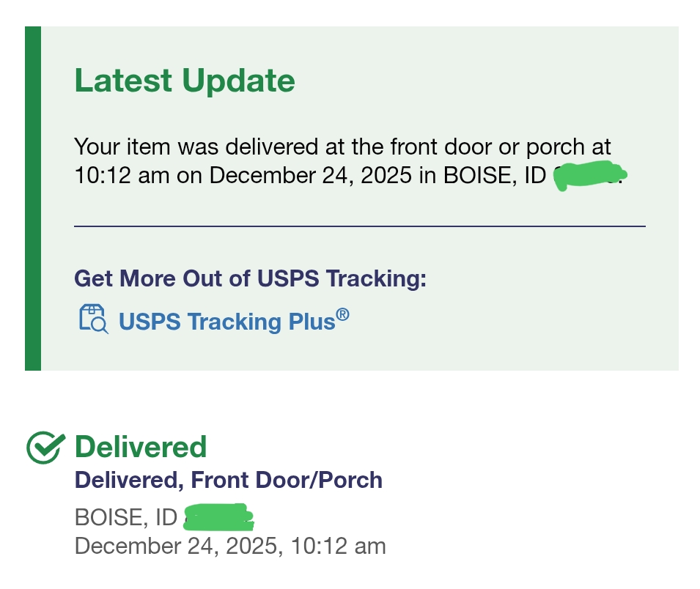Click "BOISE, ID" in the update message
The height and width of the screenshot is (589, 700).
click(493, 177)
